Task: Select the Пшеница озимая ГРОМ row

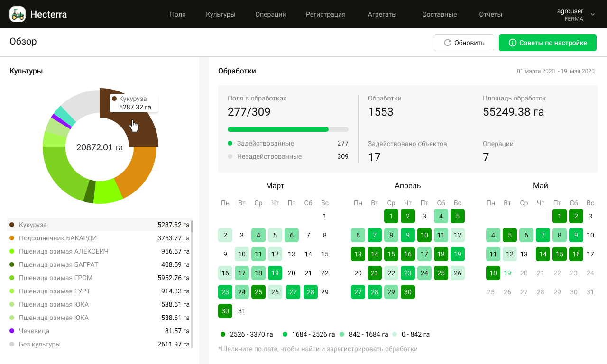Action: coord(100,278)
